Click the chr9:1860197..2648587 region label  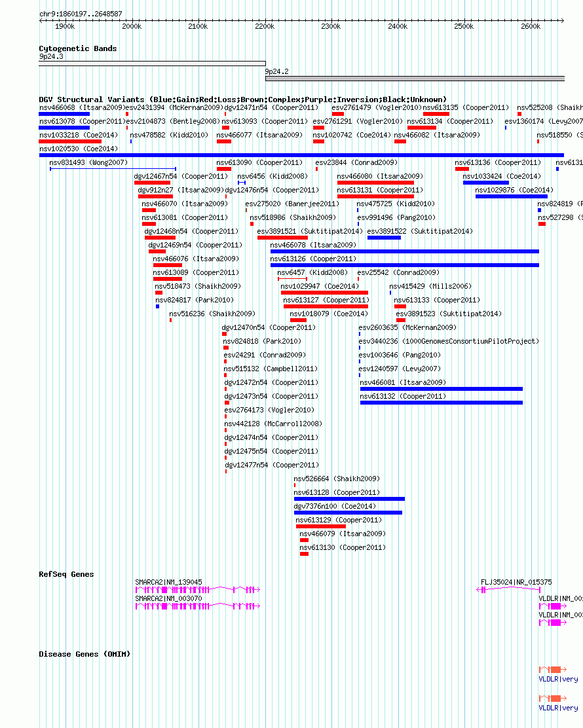(81, 14)
